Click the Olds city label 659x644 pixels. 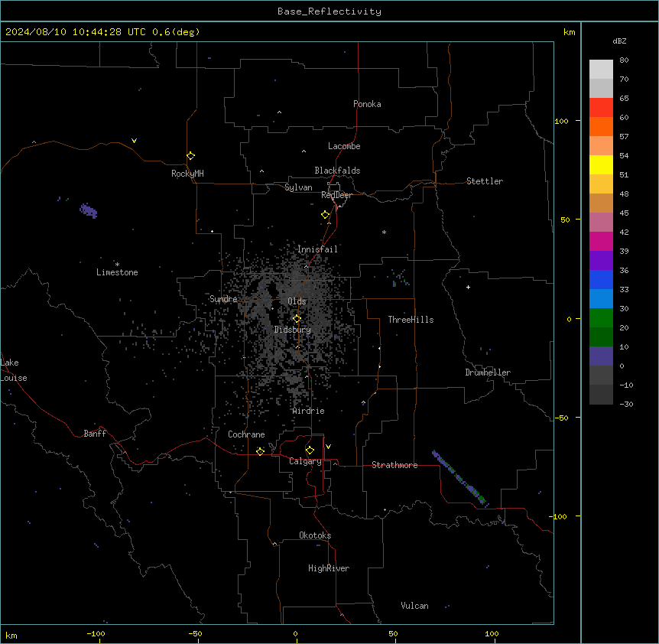point(297,301)
